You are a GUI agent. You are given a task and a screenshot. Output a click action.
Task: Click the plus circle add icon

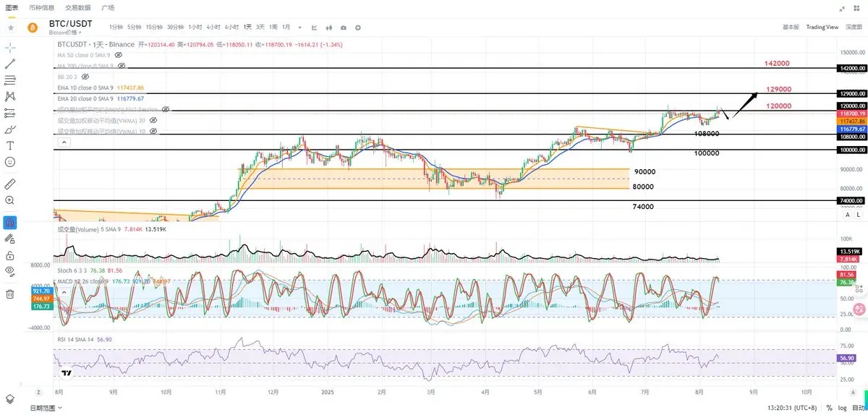click(358, 27)
